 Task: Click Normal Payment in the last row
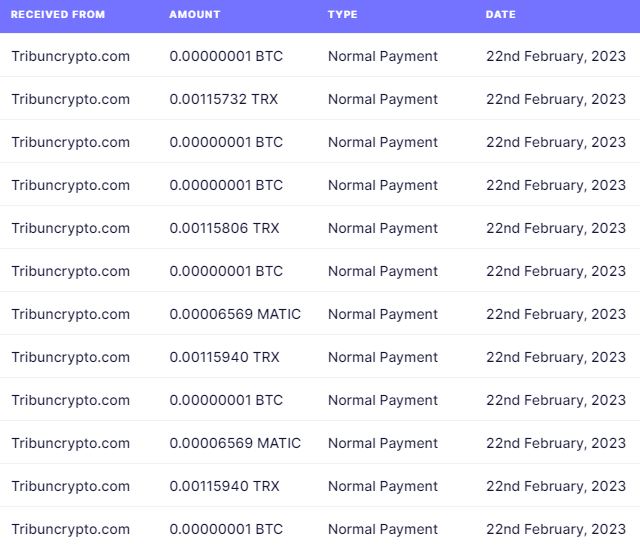[x=383, y=529]
